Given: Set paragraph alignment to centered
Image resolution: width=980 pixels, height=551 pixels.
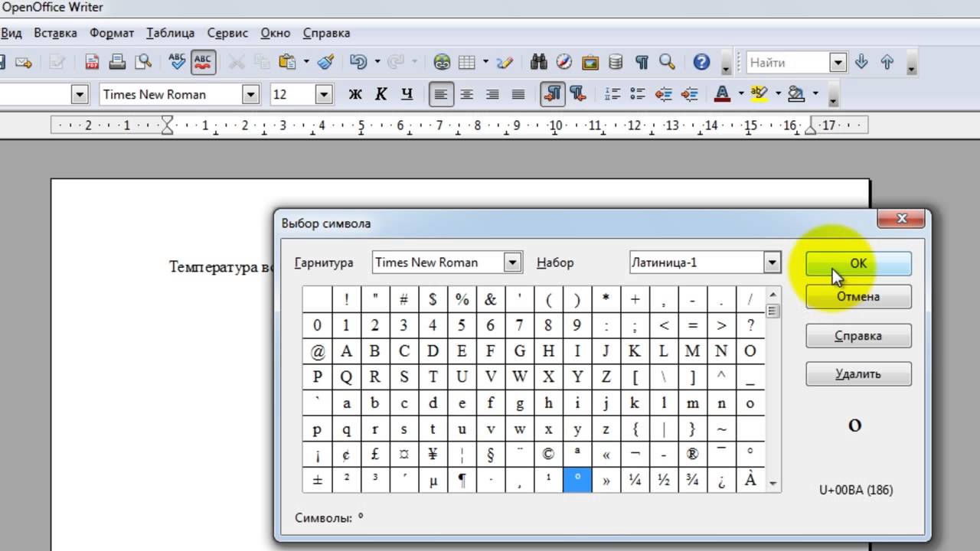Looking at the screenshot, I should [x=466, y=94].
